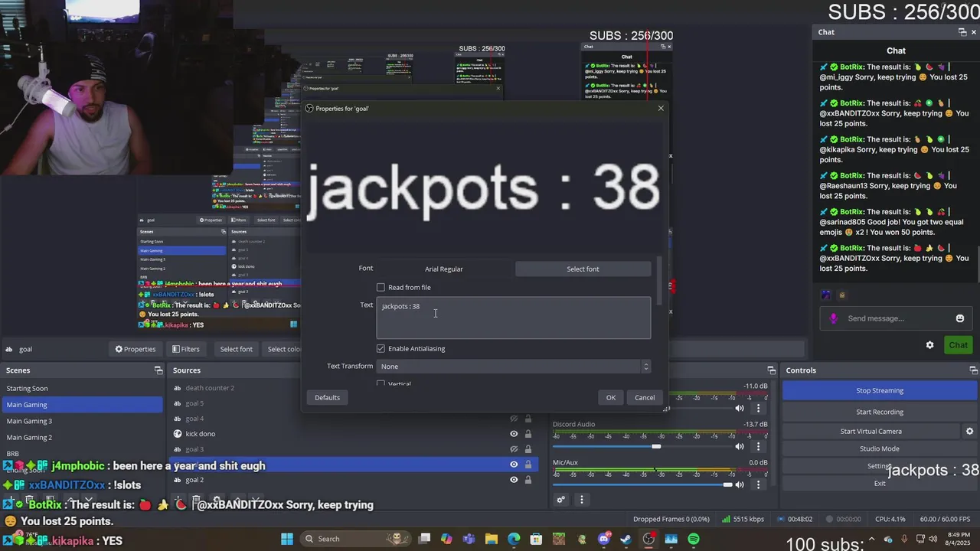Click OK in Properties dialog
Image resolution: width=980 pixels, height=551 pixels.
pyautogui.click(x=611, y=398)
